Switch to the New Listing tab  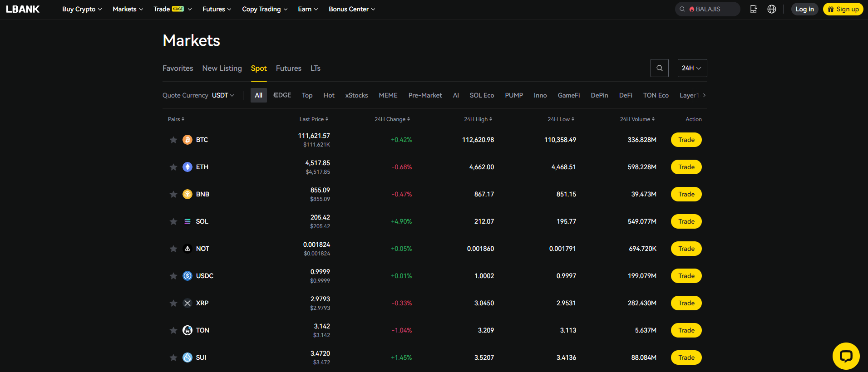(222, 68)
